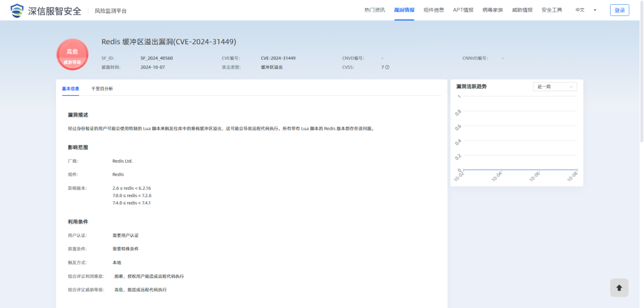
Task: Click the version range 7.4.0 ≤ redis < 7.4.1
Action: 131,203
